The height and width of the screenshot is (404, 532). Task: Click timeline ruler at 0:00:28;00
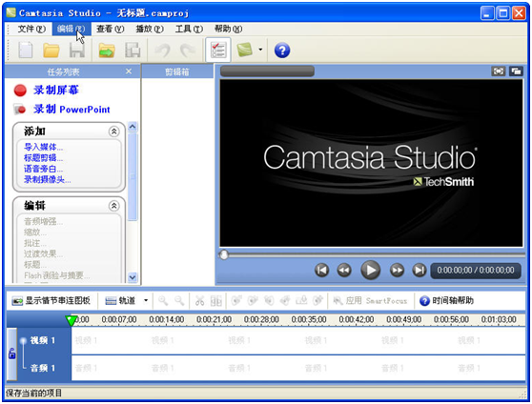coord(261,319)
